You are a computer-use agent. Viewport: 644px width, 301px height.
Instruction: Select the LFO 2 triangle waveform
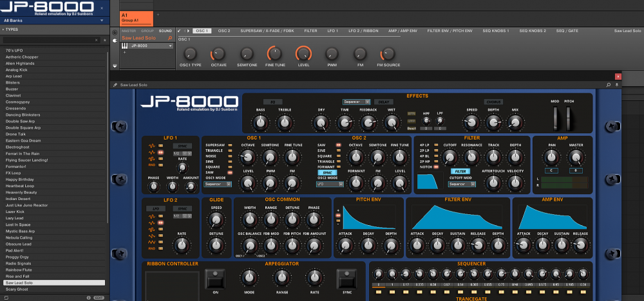[x=160, y=242]
